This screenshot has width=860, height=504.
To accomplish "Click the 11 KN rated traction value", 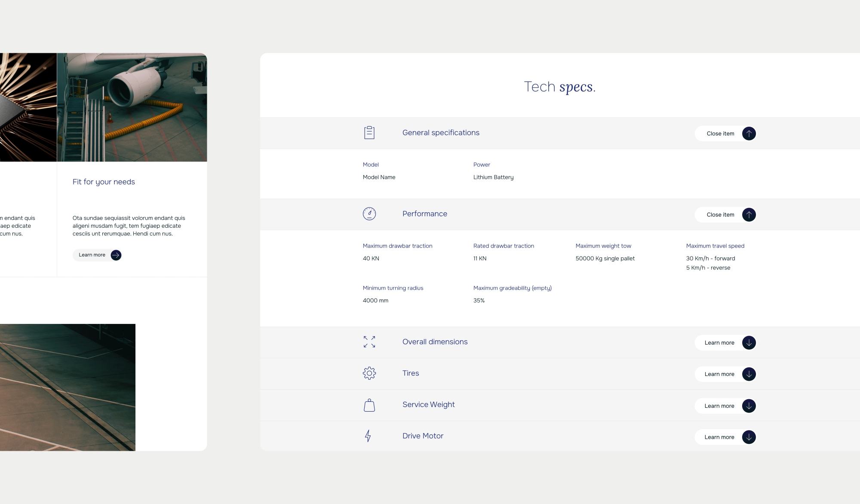I will (x=480, y=258).
